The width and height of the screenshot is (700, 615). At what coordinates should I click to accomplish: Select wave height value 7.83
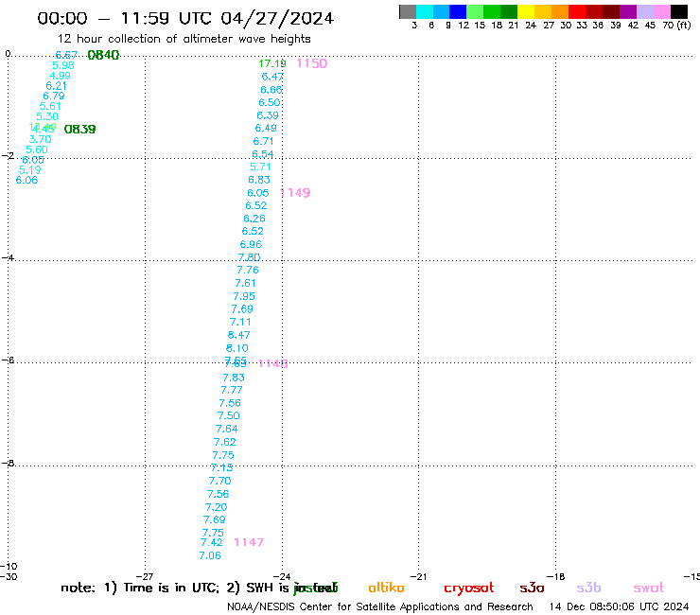tap(234, 378)
